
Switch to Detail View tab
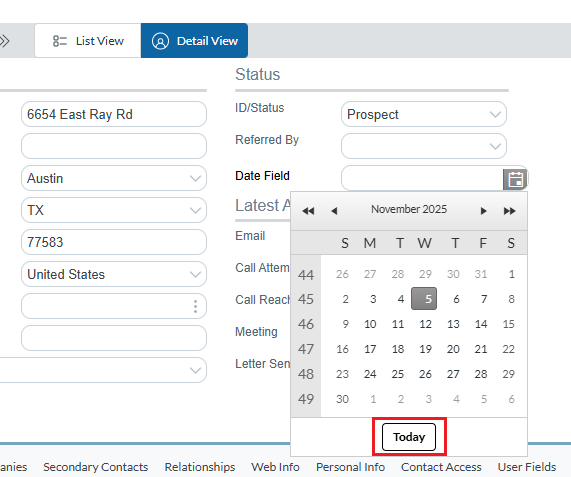(x=194, y=40)
